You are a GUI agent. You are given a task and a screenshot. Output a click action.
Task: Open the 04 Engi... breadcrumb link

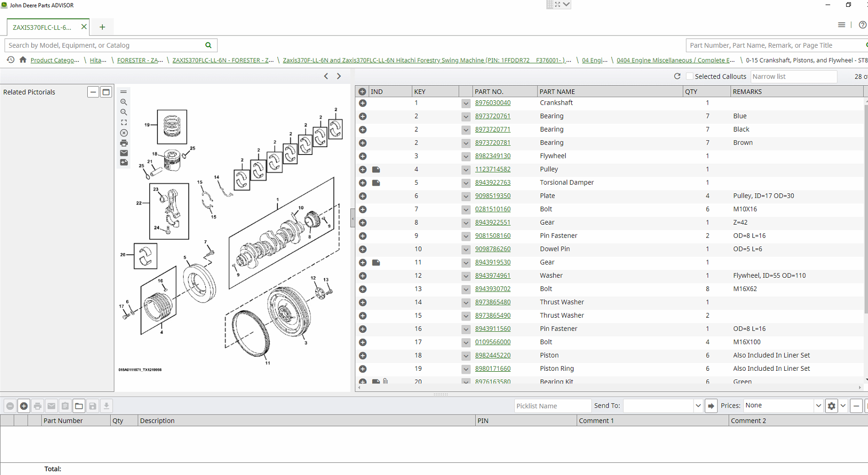click(x=594, y=60)
